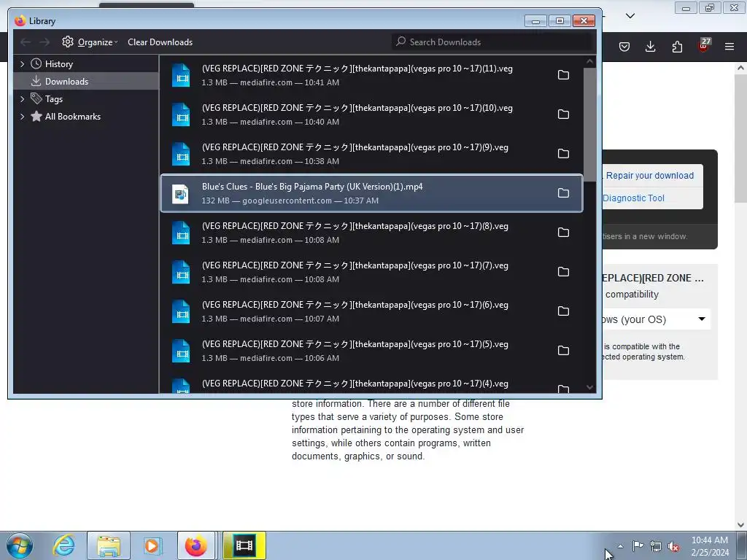Open containing folder for the (11).veg download
747x560 pixels.
(563, 75)
